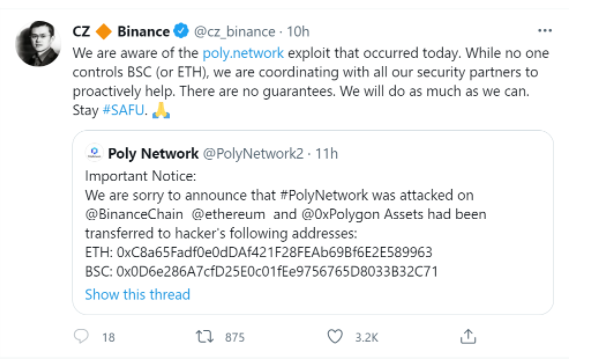The image size is (597, 363).
Task: Open the three-dot more options menu
Action: click(545, 30)
